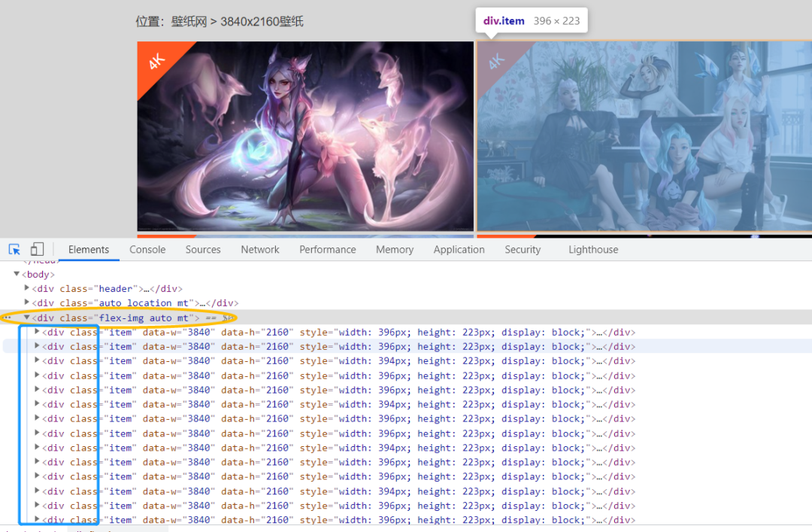This screenshot has height=532, width=812.
Task: Expand the "auto location mt" div node
Action: click(x=27, y=302)
